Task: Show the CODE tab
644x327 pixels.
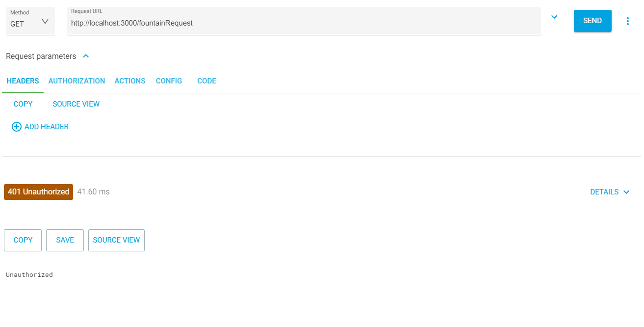Action: [206, 81]
